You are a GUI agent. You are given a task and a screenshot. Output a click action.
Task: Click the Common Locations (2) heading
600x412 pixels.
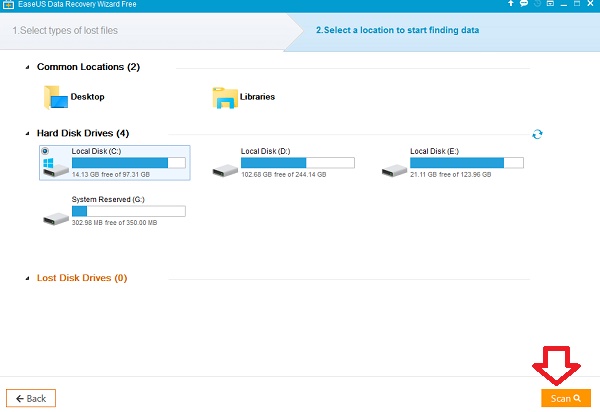click(x=88, y=67)
